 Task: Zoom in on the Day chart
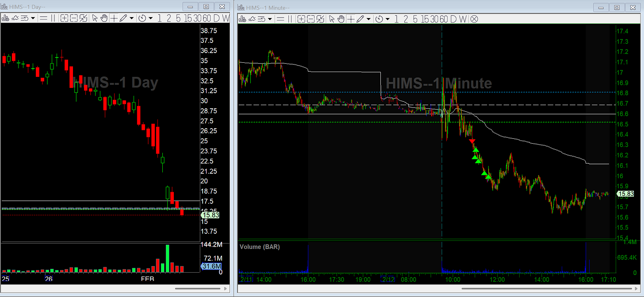tap(64, 18)
